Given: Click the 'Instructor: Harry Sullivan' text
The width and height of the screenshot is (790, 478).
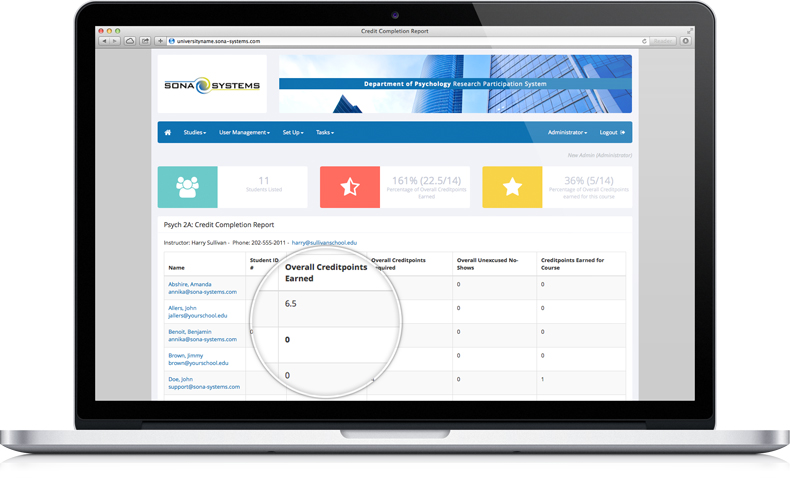Looking at the screenshot, I should pos(195,243).
